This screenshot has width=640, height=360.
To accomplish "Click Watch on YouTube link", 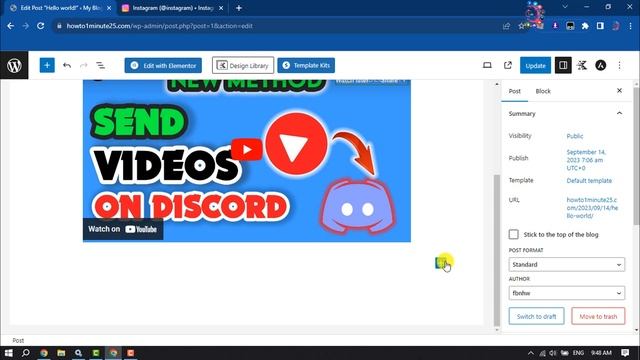I will 123,229.
